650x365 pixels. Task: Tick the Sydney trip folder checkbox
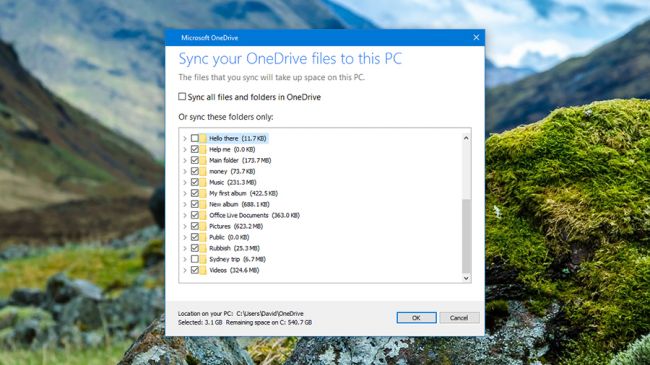[195, 259]
